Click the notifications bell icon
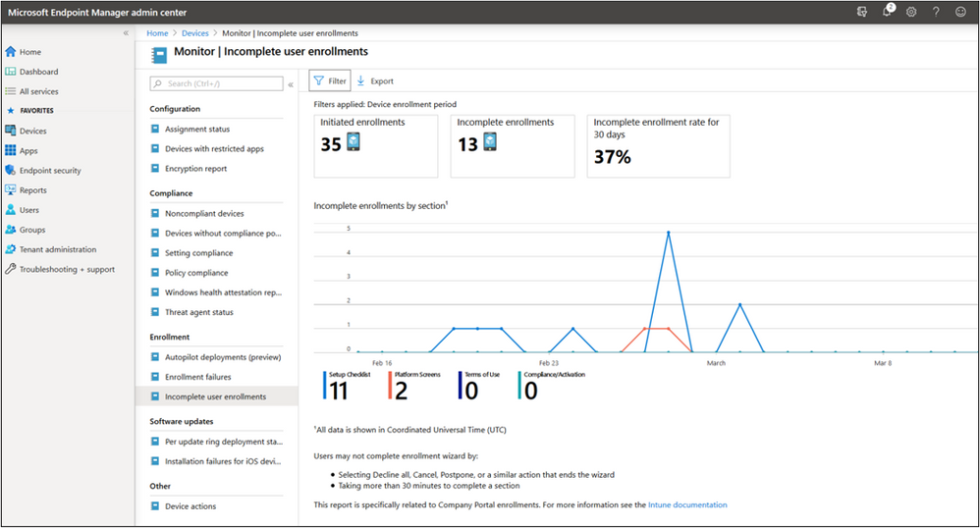The image size is (980, 528). (x=888, y=11)
